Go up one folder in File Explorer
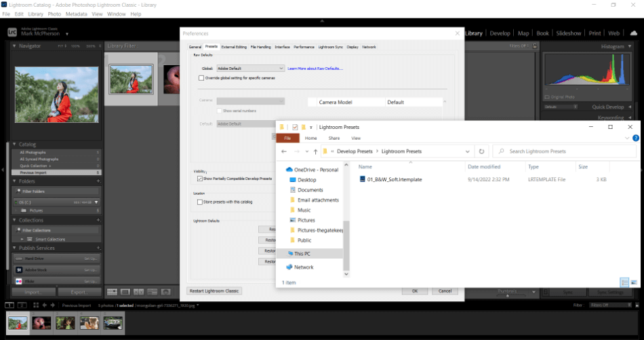 [316, 151]
